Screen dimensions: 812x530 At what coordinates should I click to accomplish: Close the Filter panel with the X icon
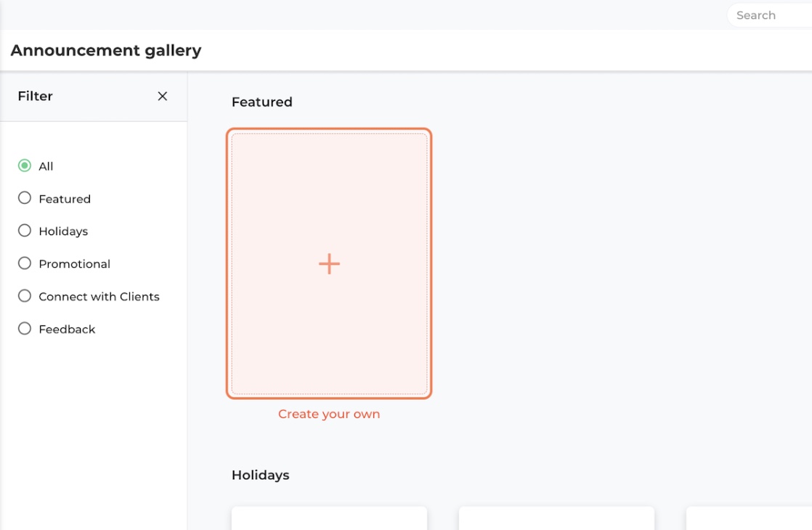pyautogui.click(x=162, y=97)
